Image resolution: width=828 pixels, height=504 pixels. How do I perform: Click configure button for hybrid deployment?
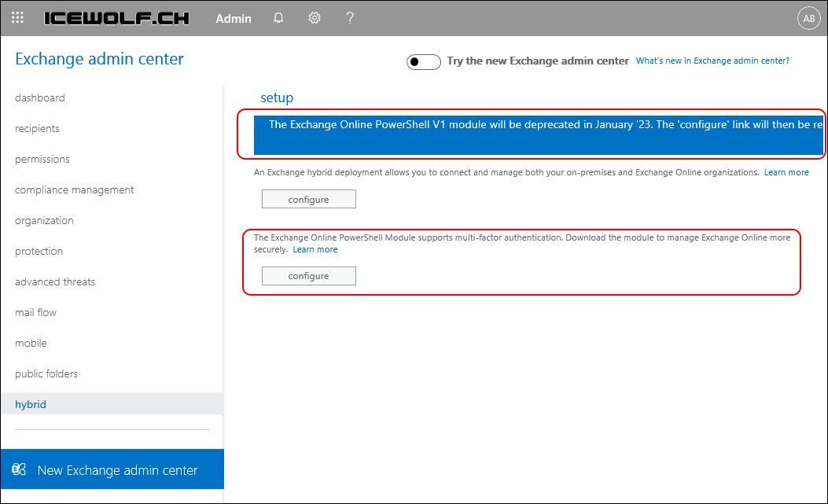coord(309,199)
